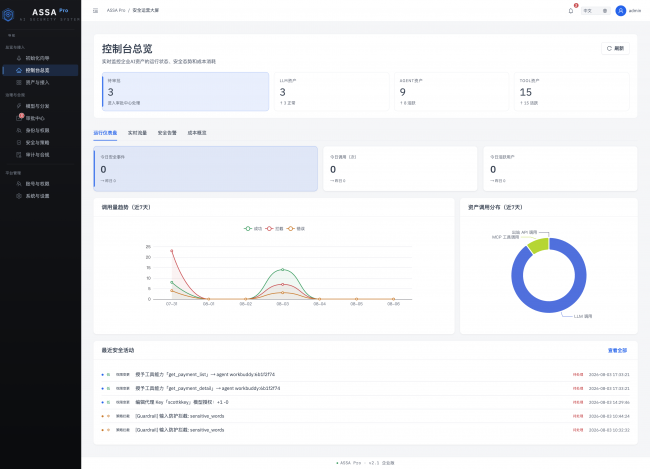Toggle the red series in the chart legend
650x469 pixels.
[x=274, y=228]
